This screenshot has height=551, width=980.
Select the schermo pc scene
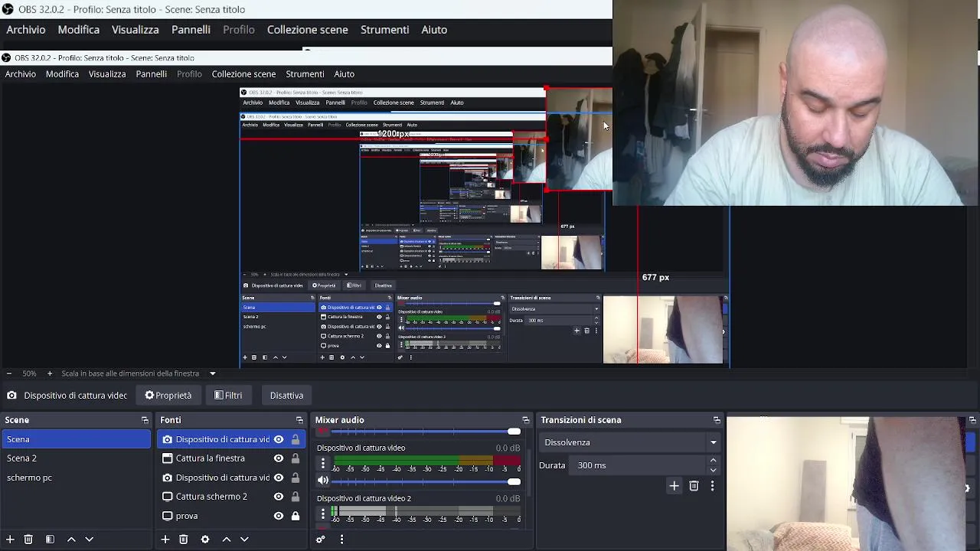point(77,478)
